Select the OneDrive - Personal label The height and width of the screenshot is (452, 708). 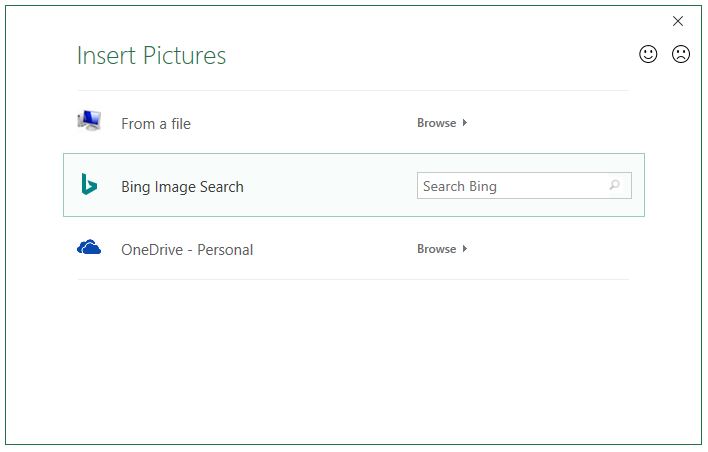coord(187,250)
